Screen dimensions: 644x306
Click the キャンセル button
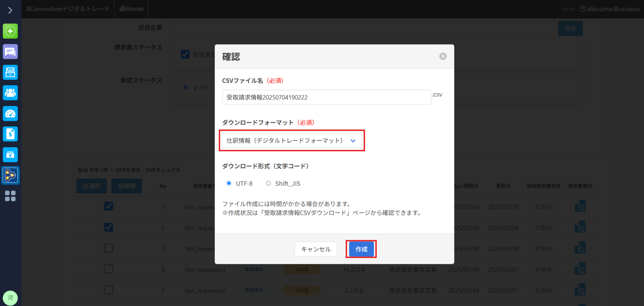coord(316,249)
